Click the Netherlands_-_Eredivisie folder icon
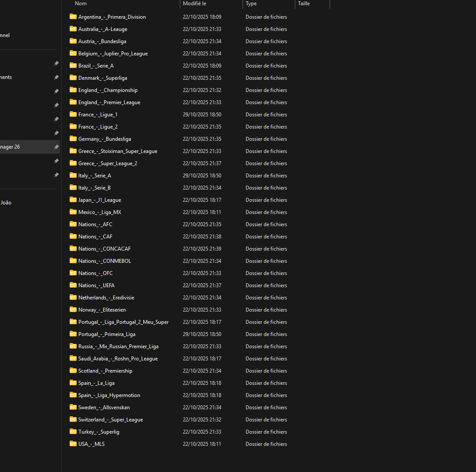Viewport: 476px width, 472px height. point(73,297)
